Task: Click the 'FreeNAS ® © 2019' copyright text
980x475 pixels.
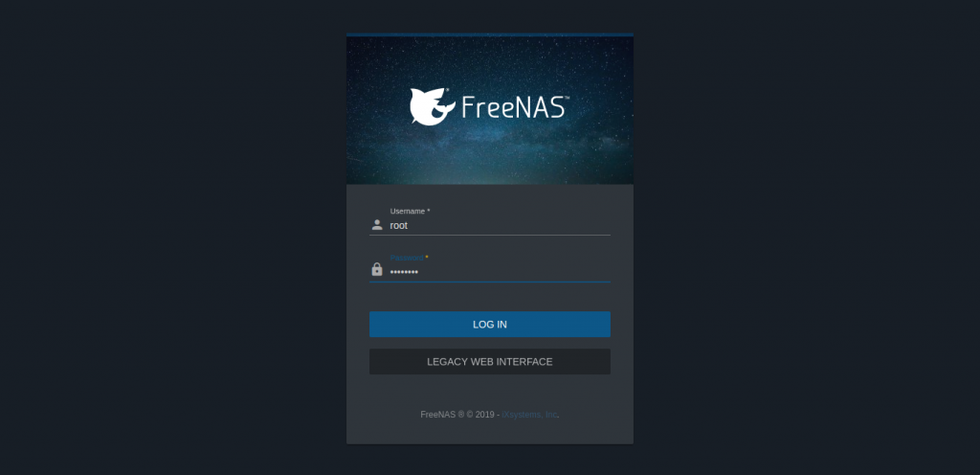Action: coord(457,415)
